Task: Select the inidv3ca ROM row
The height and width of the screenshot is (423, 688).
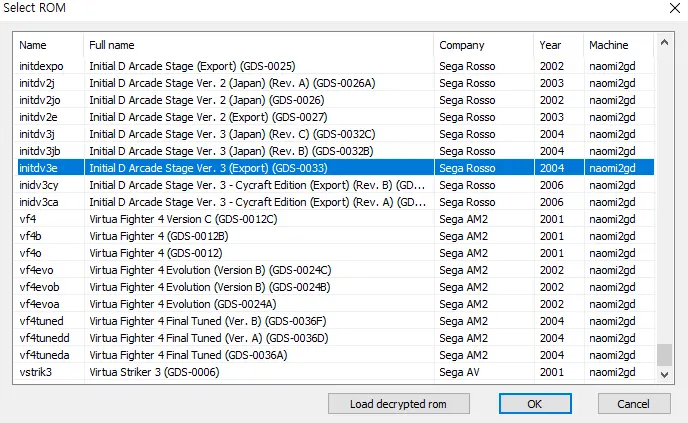Action: [335, 202]
